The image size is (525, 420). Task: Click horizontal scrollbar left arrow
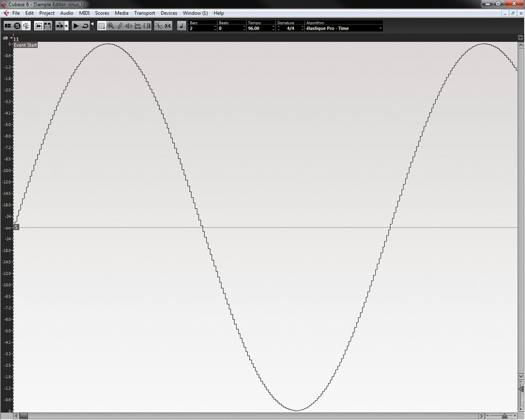[16, 416]
